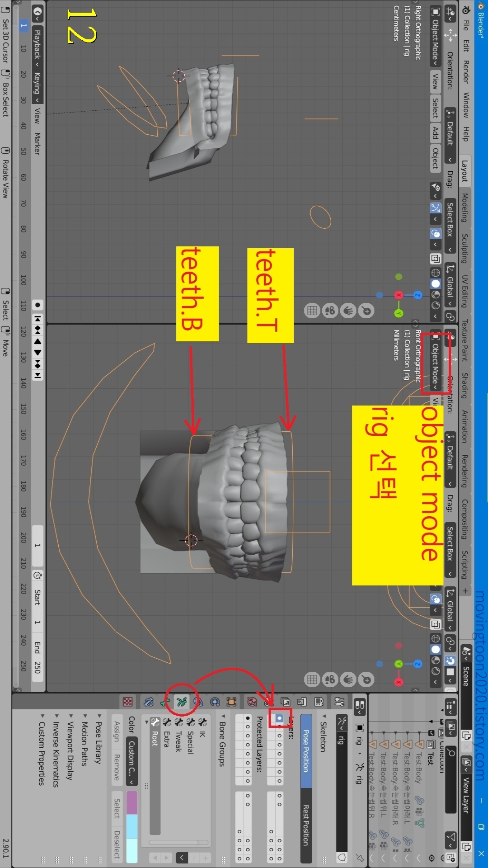Open the File menu
Viewport: 488px width, 868px height.
pyautogui.click(x=466, y=25)
